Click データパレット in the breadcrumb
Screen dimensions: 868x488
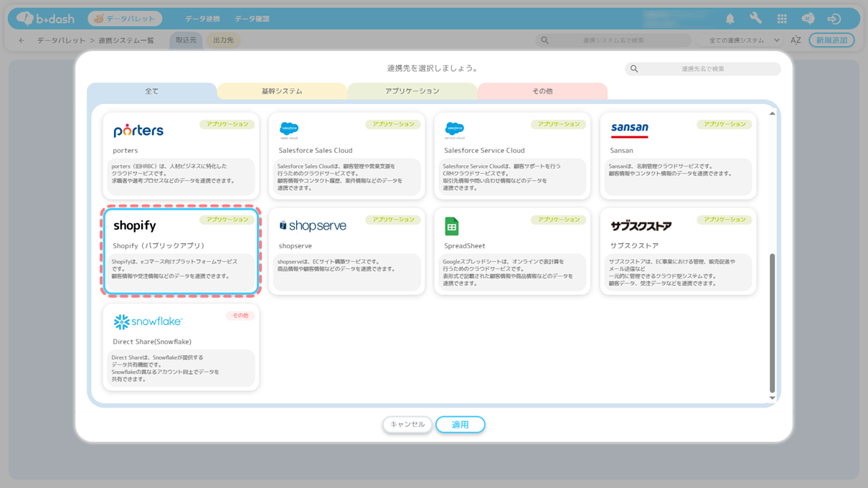(62, 40)
